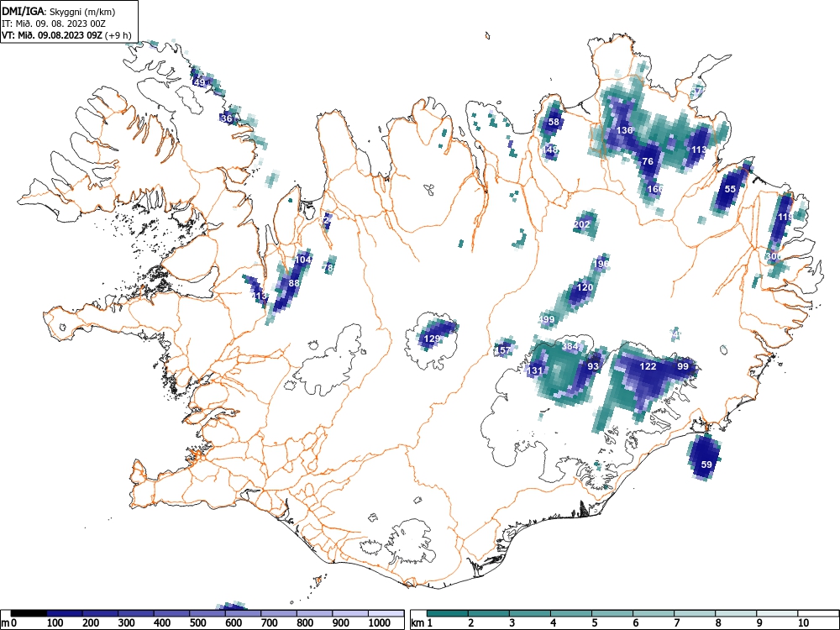Click the legend label 100
840x630 pixels.
point(55,622)
